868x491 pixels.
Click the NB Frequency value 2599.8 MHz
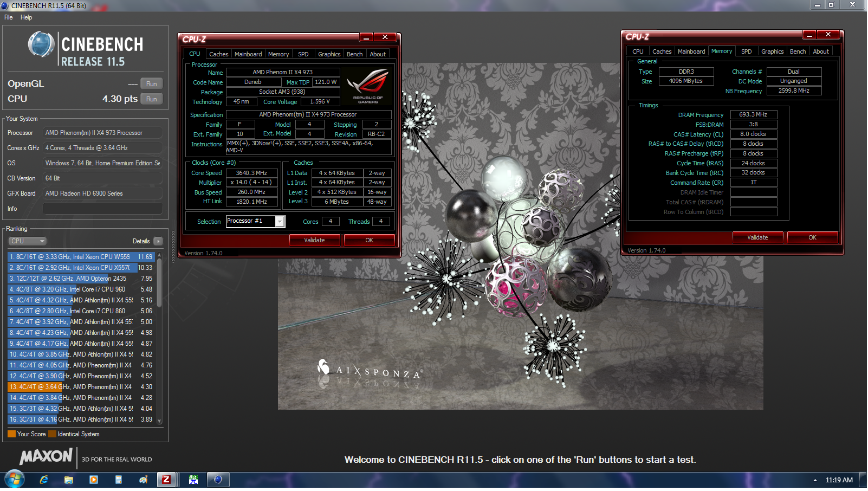794,91
